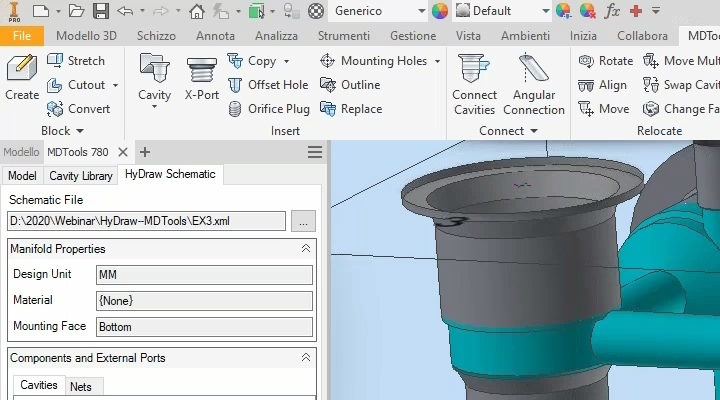Open the Copy dropdown arrow
The image size is (720, 400).
[x=287, y=61]
